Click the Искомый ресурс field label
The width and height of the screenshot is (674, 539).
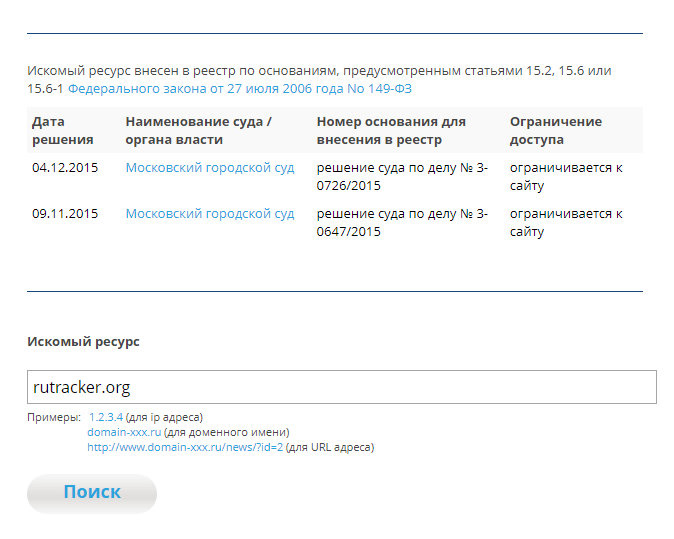tap(83, 342)
